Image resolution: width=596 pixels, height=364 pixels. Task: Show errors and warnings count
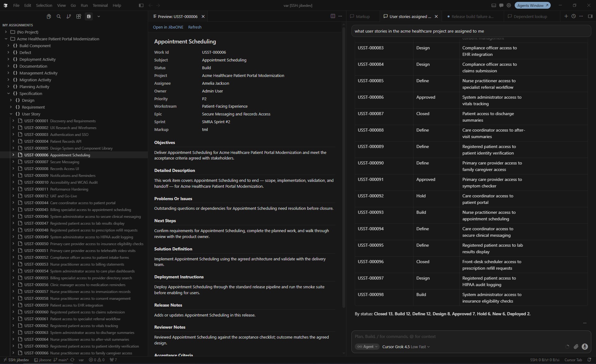pyautogui.click(x=97, y=360)
